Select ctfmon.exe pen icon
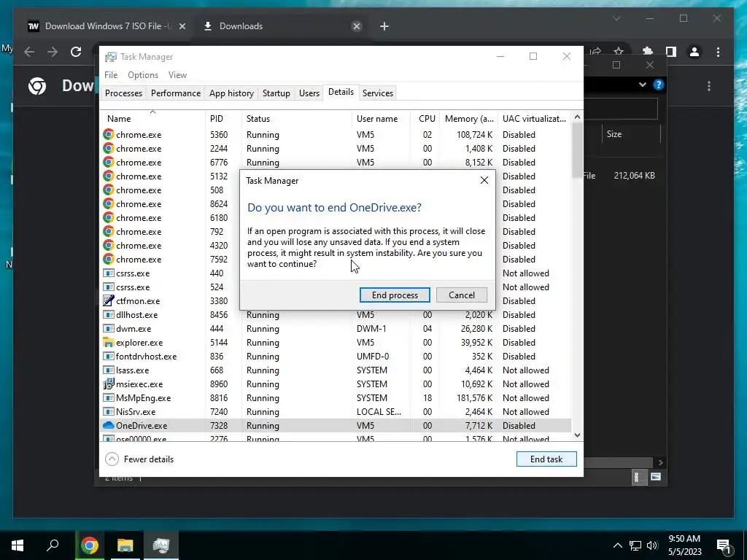Image resolution: width=747 pixels, height=560 pixels. [x=109, y=300]
